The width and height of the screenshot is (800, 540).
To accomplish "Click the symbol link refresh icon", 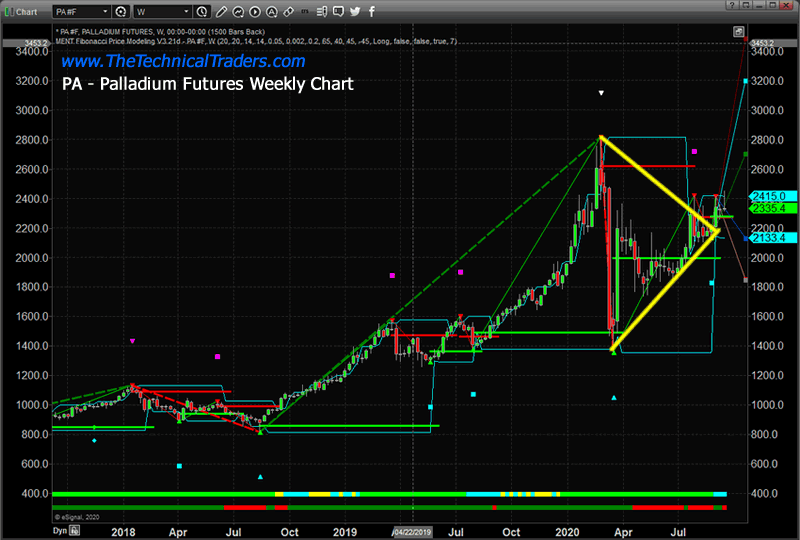I will point(121,12).
